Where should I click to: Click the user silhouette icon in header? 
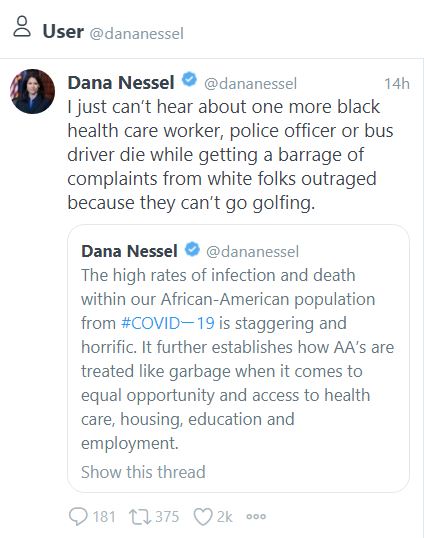click(x=22, y=26)
